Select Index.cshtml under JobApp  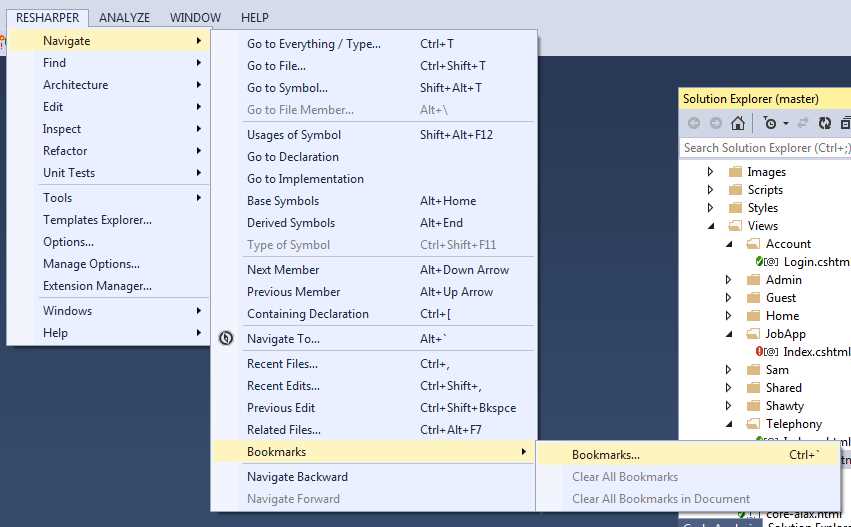(816, 352)
